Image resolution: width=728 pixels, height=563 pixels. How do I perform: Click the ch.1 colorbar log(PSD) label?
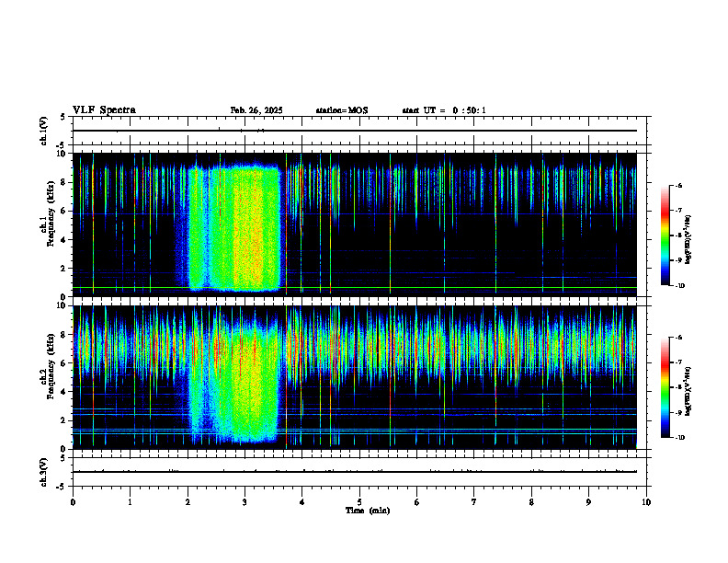688,239
